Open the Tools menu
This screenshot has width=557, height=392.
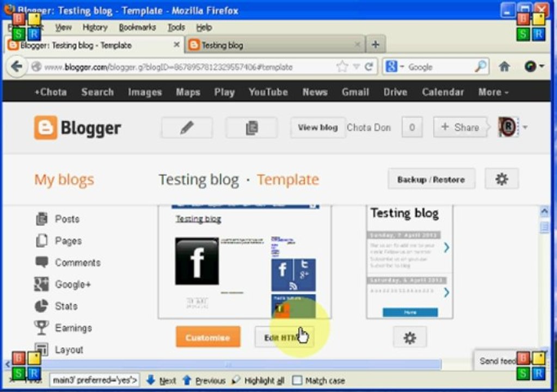pyautogui.click(x=176, y=27)
